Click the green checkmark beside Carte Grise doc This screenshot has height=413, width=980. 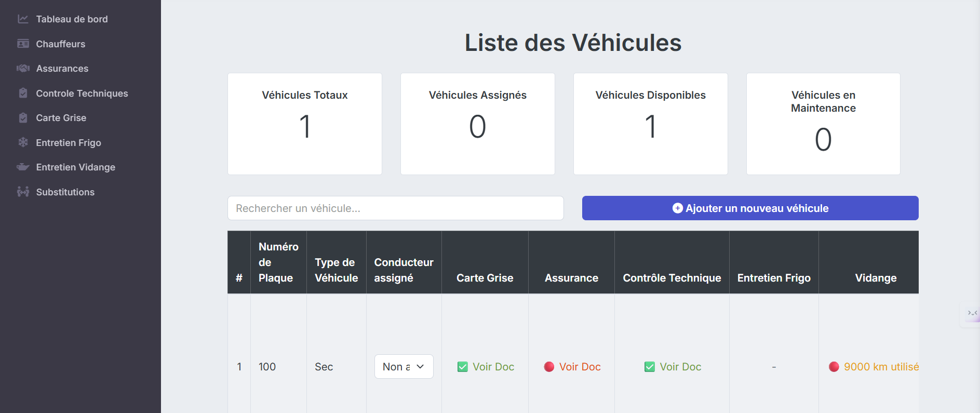pos(462,367)
